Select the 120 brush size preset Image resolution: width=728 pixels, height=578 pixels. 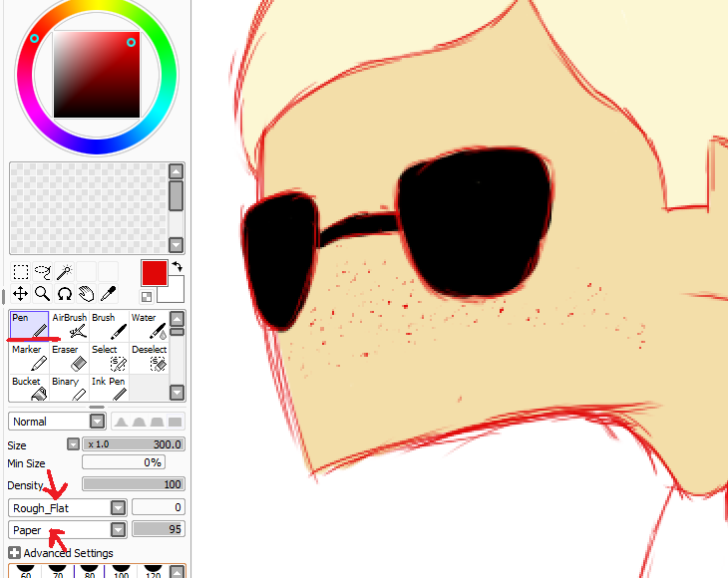coord(153,571)
